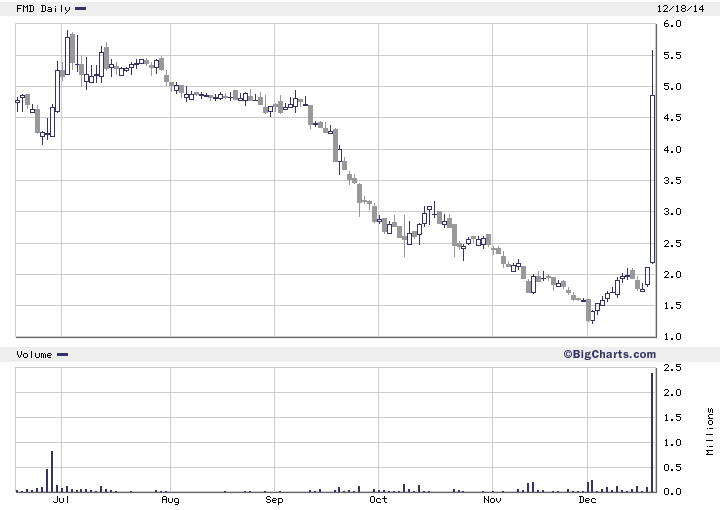Click the 12/18/14 date label
The height and width of the screenshot is (510, 720).
680,9
